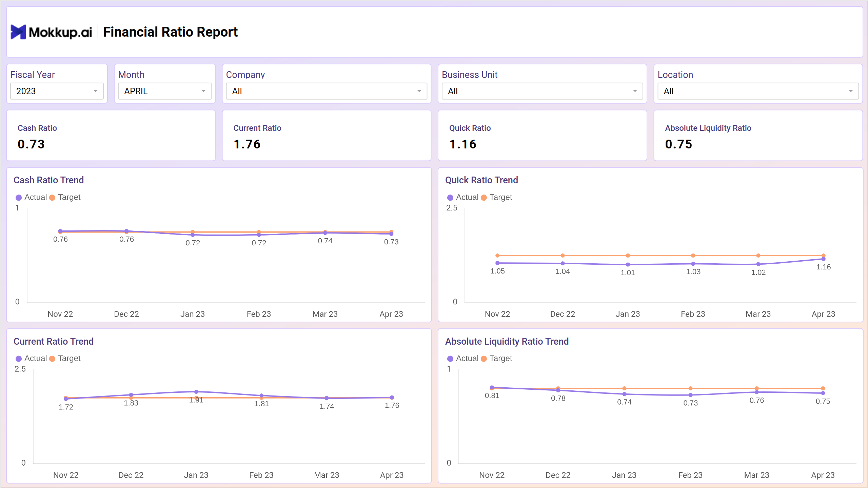The height and width of the screenshot is (488, 868).
Task: Click the 1.05 Nov 22 quick ratio point
Action: (x=497, y=263)
